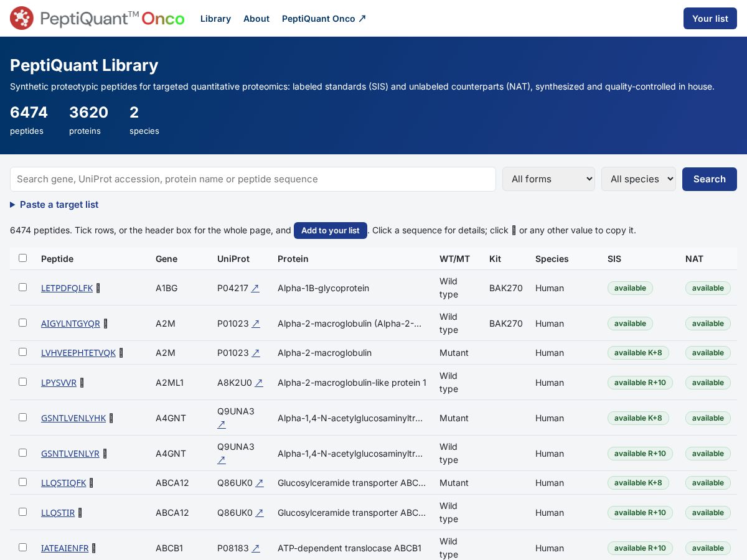Copy protein name Alpha-1B-glycoprotein
747x560 pixels.
(324, 288)
